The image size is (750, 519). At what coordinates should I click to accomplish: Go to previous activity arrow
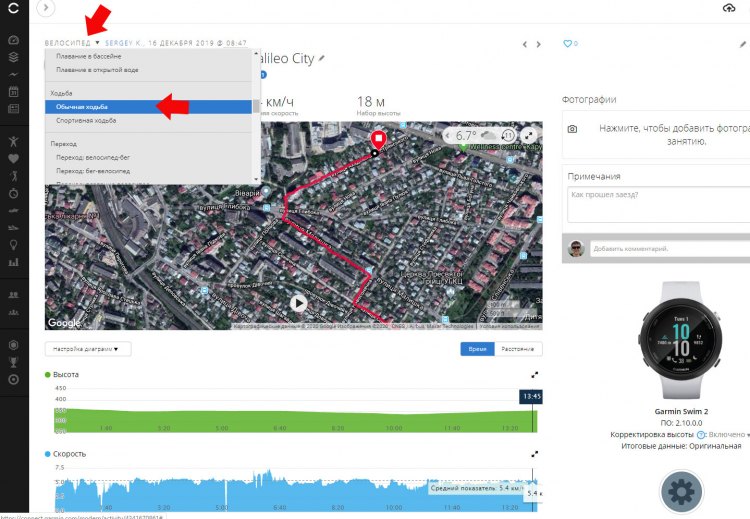tap(525, 44)
